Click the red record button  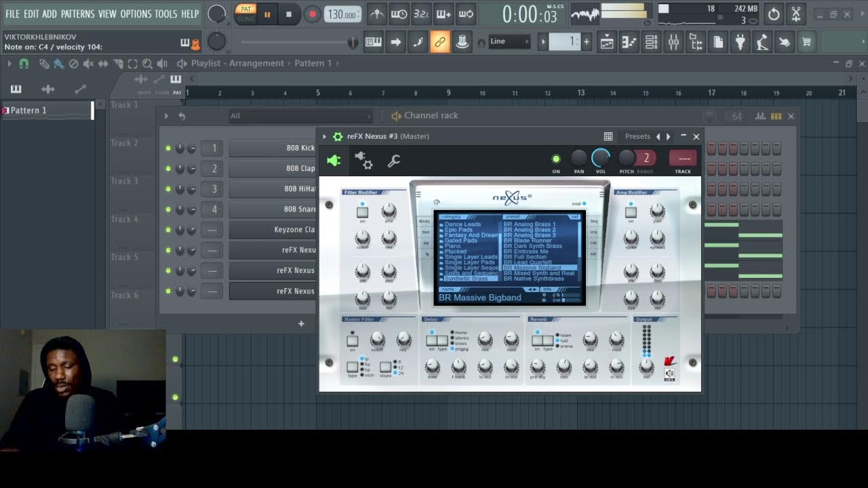[312, 14]
